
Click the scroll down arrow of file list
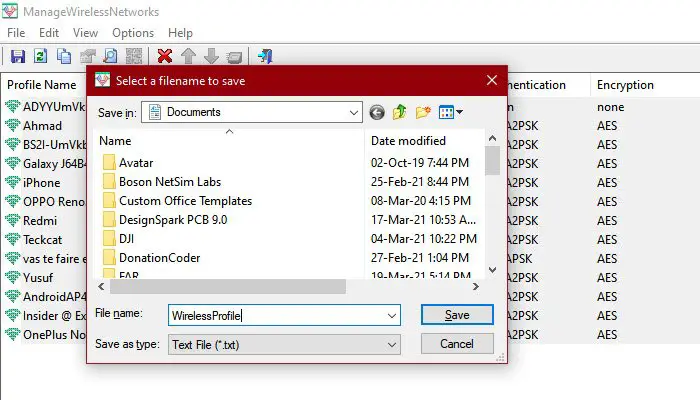[x=492, y=270]
